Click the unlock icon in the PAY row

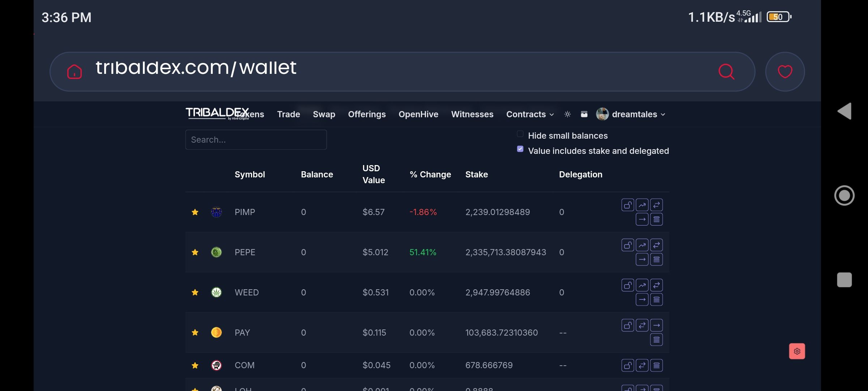point(627,325)
